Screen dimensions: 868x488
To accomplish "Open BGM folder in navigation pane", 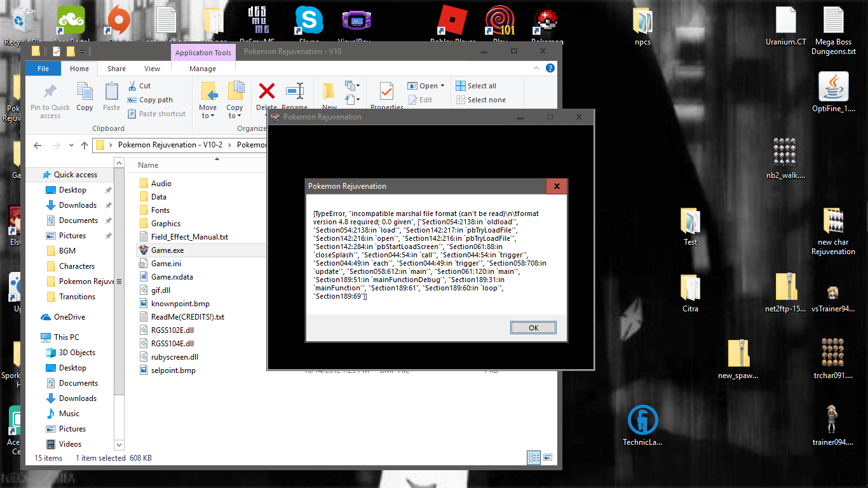I will (x=67, y=251).
